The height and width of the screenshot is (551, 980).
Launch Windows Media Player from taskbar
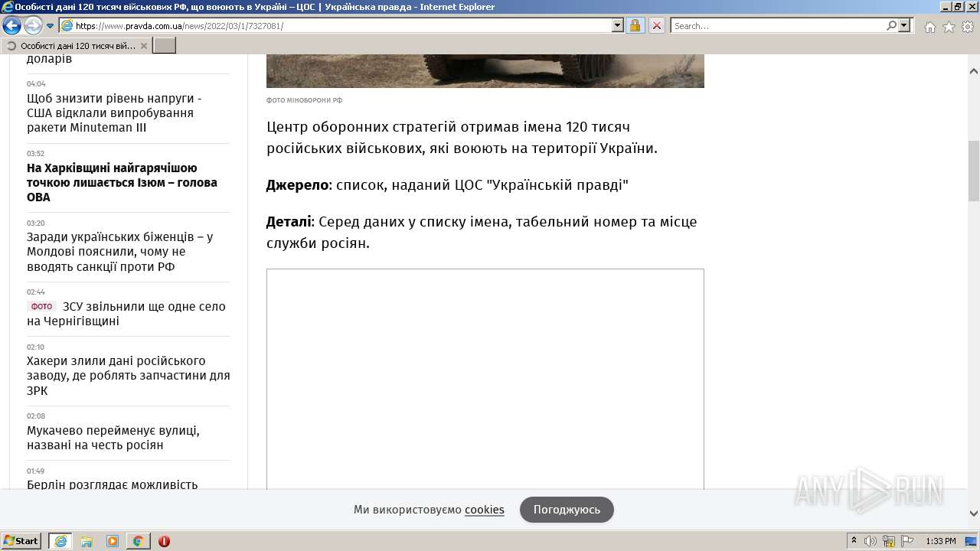(113, 541)
